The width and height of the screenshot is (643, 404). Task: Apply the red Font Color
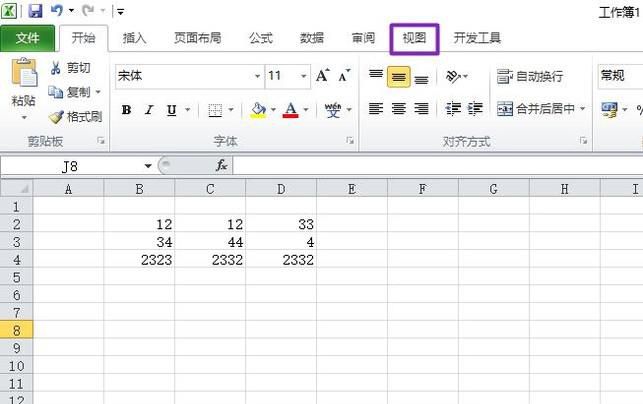290,110
